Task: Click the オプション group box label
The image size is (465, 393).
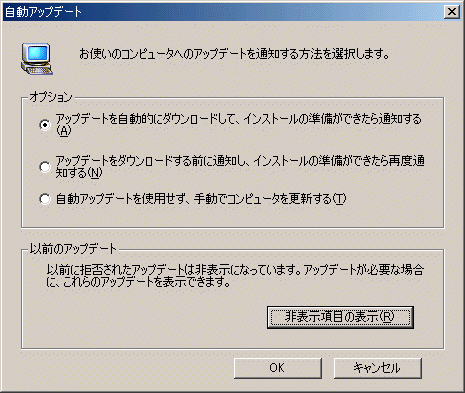Action: tap(51, 97)
